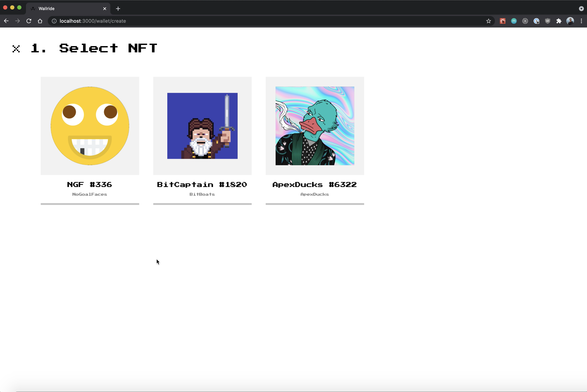587x392 pixels.
Task: Open the Chrome three-dot menu
Action: point(581,21)
